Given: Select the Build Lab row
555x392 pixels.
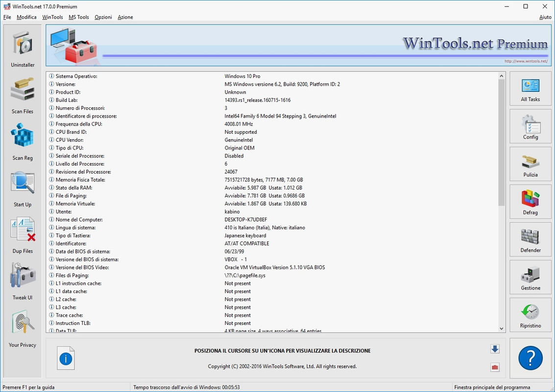Looking at the screenshot, I should point(272,100).
